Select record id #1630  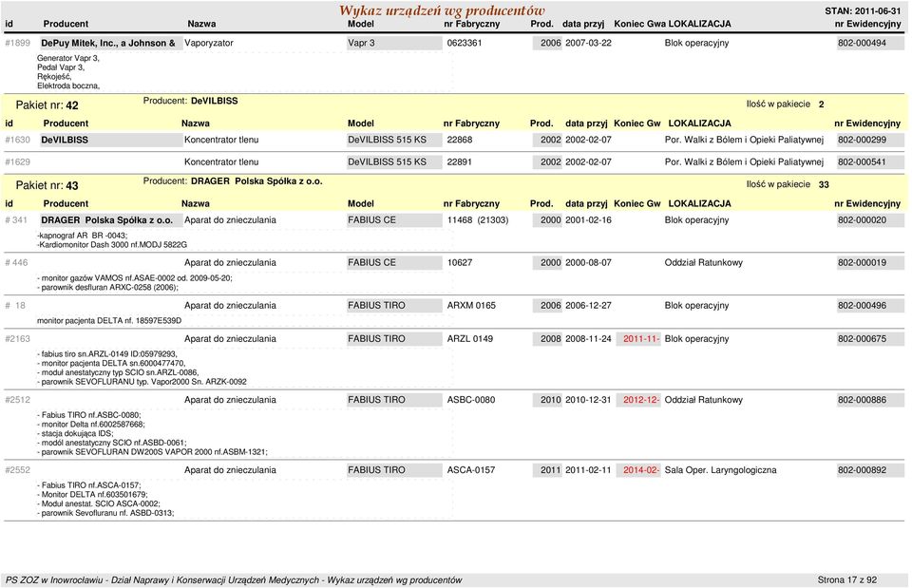coord(17,140)
